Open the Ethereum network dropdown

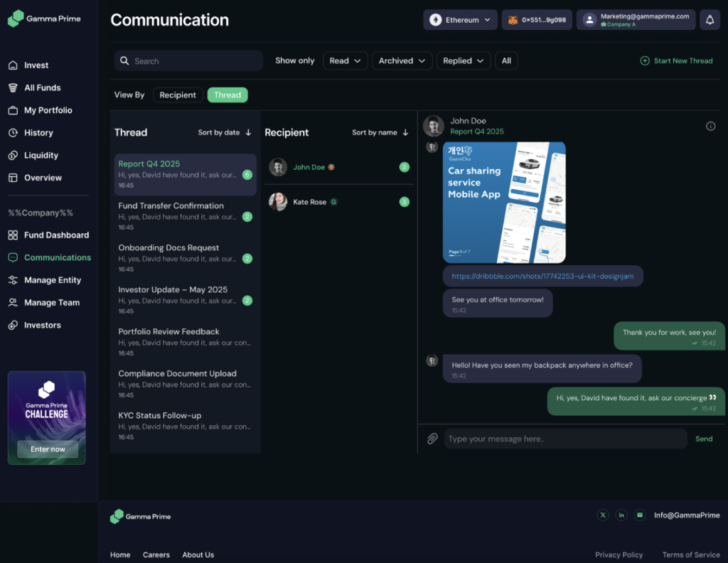(460, 20)
